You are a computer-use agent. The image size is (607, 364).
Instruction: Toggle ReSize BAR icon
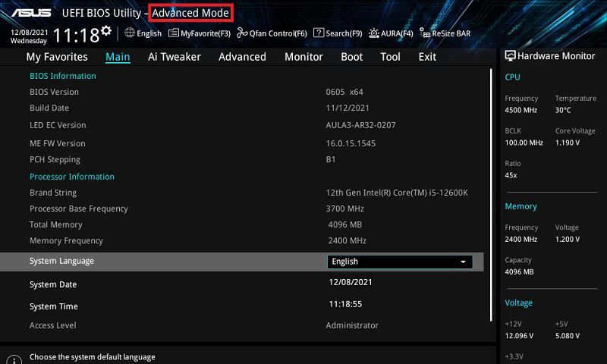pyautogui.click(x=425, y=33)
